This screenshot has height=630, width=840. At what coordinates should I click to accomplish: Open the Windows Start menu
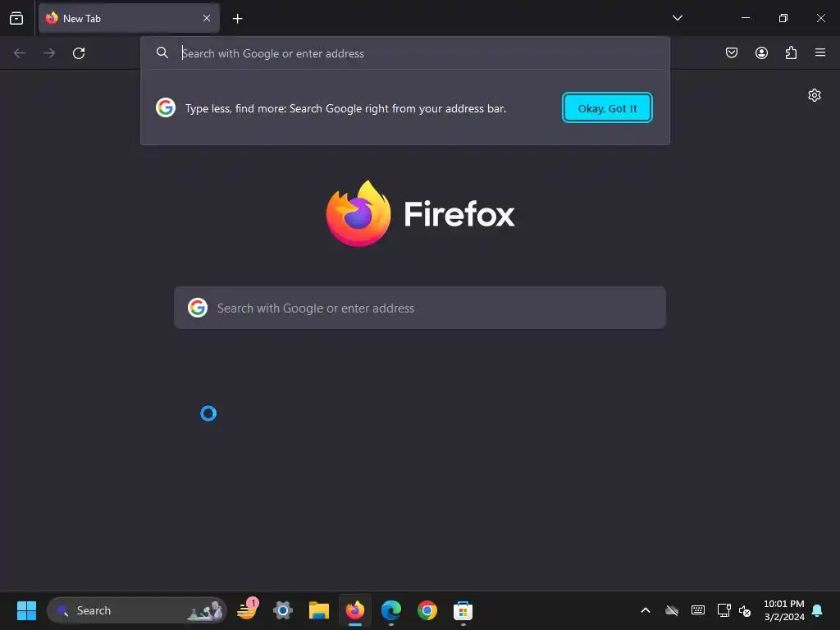tap(26, 610)
